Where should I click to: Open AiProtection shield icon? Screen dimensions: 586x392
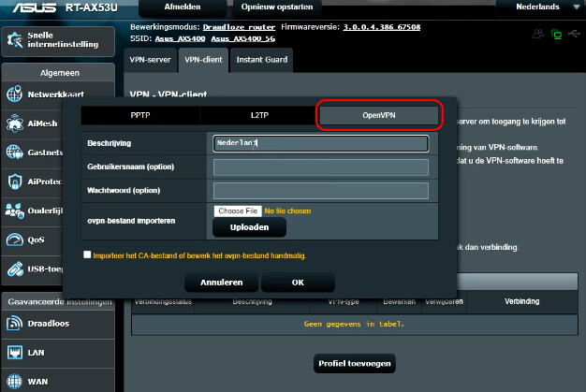point(15,181)
